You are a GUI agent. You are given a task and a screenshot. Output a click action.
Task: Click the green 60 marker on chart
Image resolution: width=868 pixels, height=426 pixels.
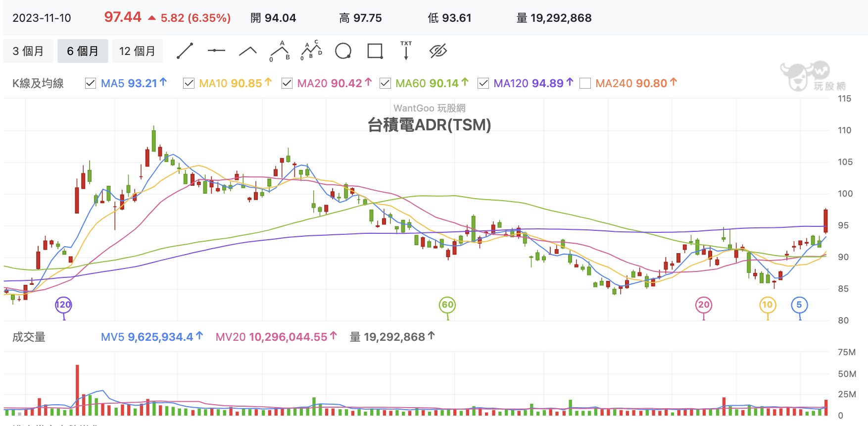tap(447, 305)
